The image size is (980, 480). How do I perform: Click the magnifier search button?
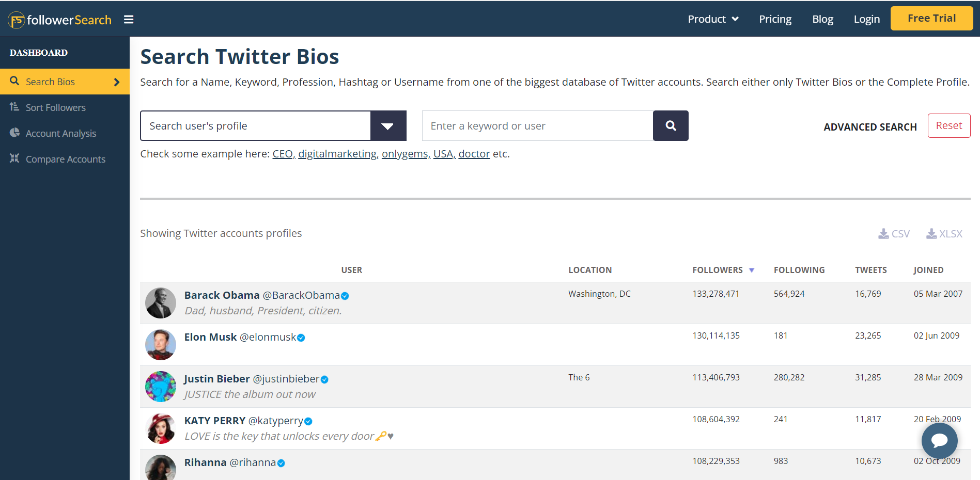(671, 125)
